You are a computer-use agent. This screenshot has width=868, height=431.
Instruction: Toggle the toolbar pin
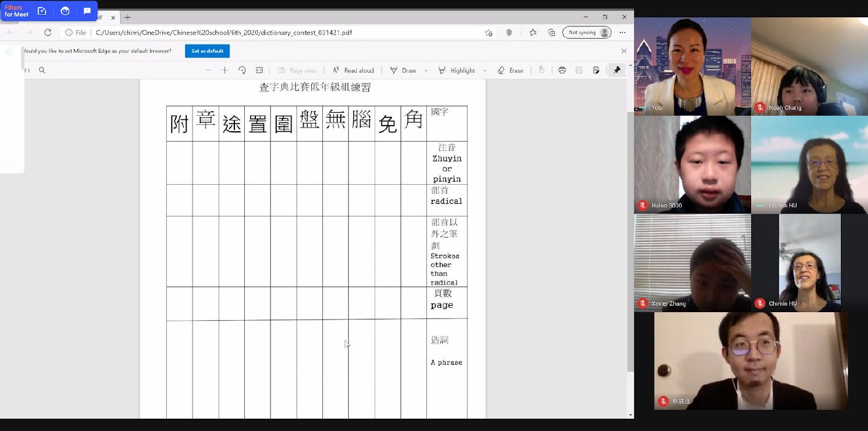(x=617, y=70)
